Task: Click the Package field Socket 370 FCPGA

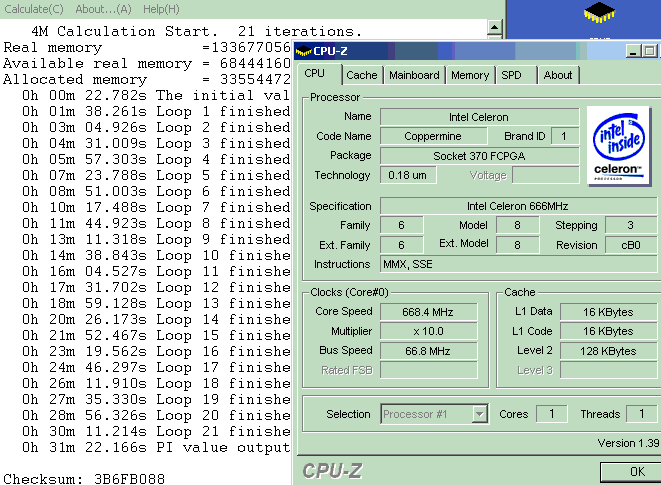Action: pos(479,156)
